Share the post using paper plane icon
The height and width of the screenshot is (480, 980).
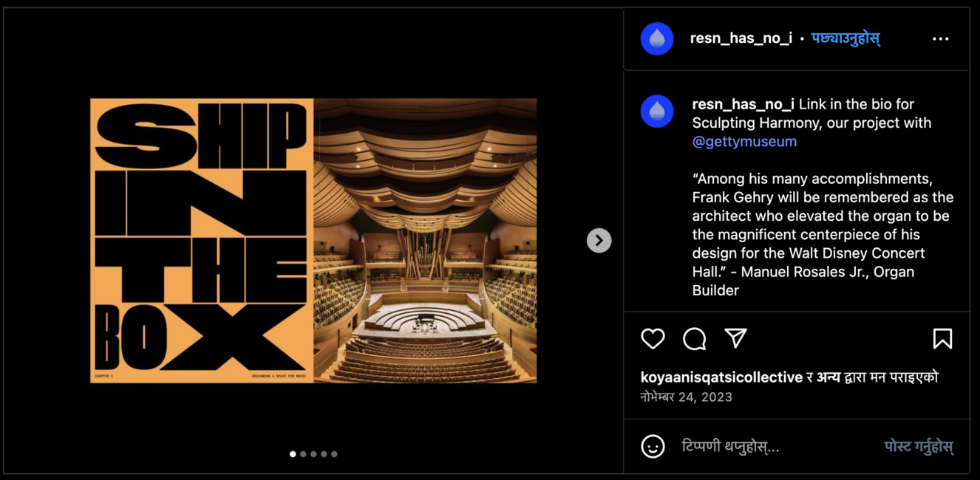click(735, 338)
